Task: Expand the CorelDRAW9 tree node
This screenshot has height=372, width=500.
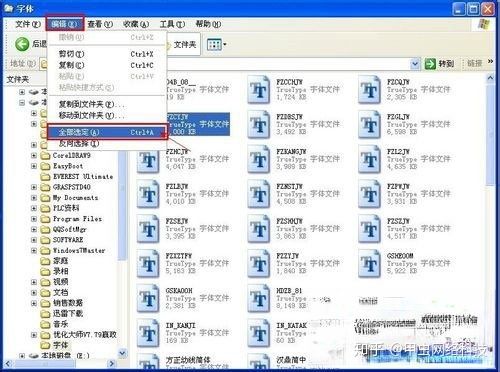Action: click(34, 155)
